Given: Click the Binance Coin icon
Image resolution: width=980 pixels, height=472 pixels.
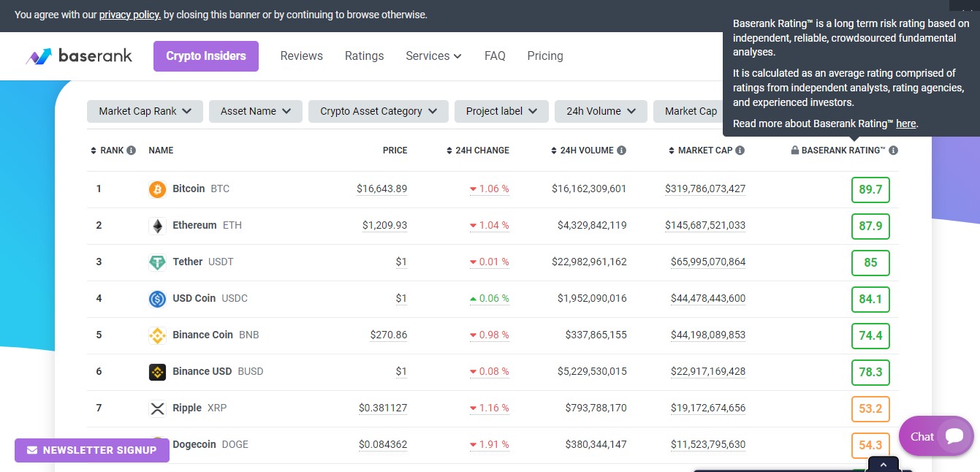Looking at the screenshot, I should pyautogui.click(x=157, y=335).
